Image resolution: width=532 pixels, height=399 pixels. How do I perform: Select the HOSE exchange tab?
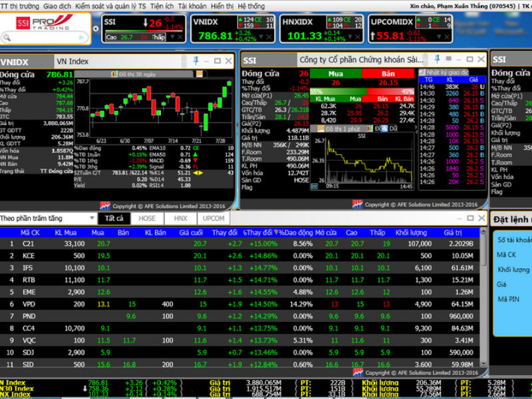(x=147, y=219)
